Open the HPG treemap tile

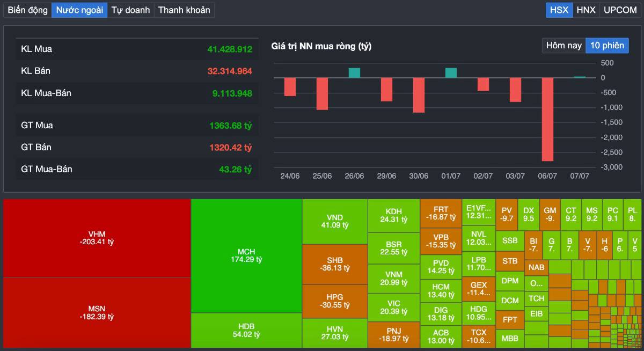(335, 301)
